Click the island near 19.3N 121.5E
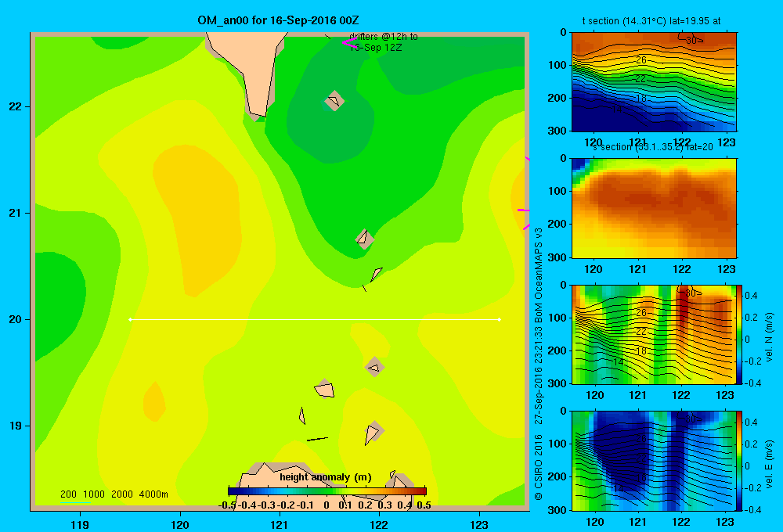This screenshot has height=532, width=783. pyautogui.click(x=325, y=389)
